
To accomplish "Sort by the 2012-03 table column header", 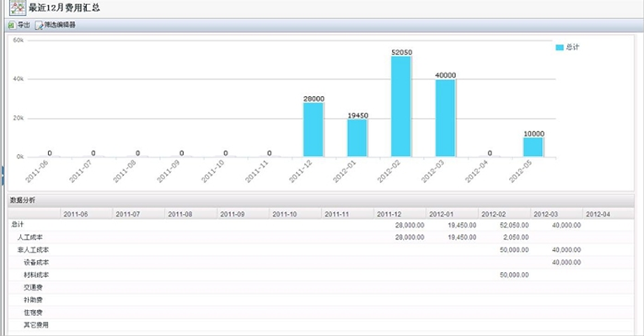I will [x=556, y=214].
